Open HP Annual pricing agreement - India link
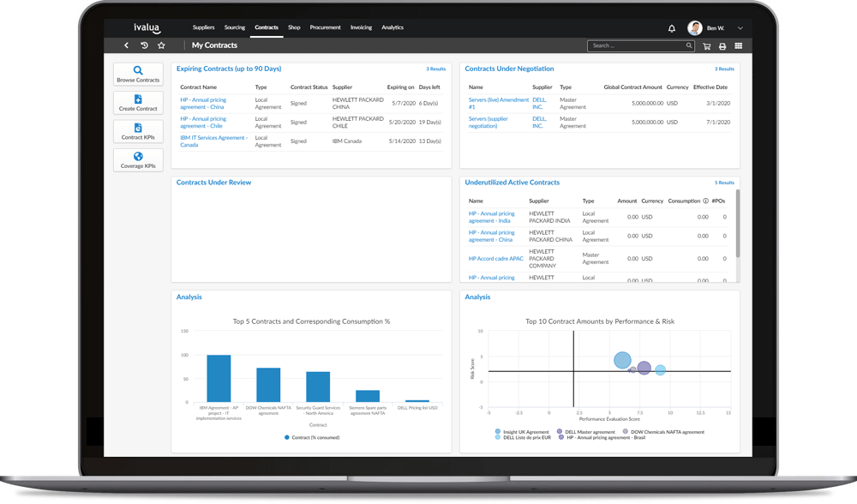This screenshot has height=504, width=857. pyautogui.click(x=491, y=217)
